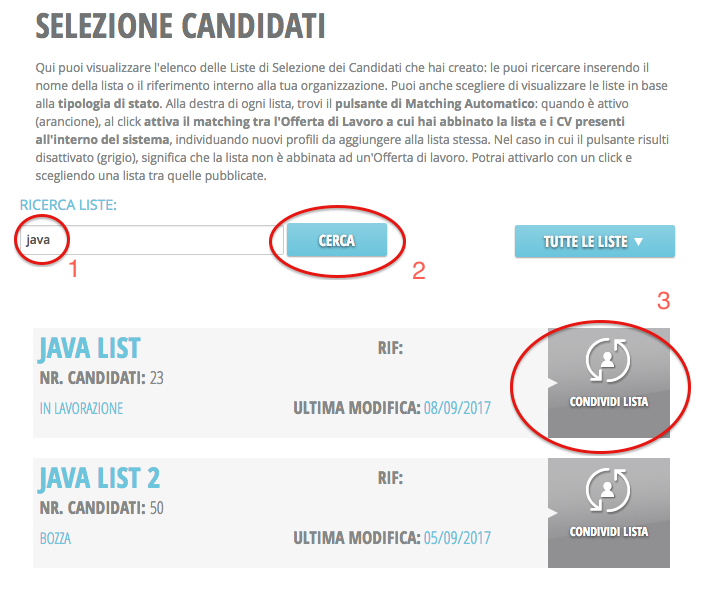Click the small arrow beside JAVA LIST's share button

[552, 383]
